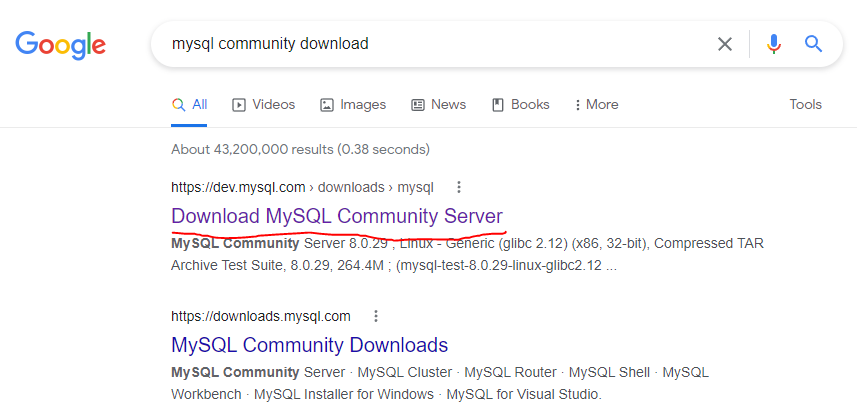Open the Books tab

521,104
